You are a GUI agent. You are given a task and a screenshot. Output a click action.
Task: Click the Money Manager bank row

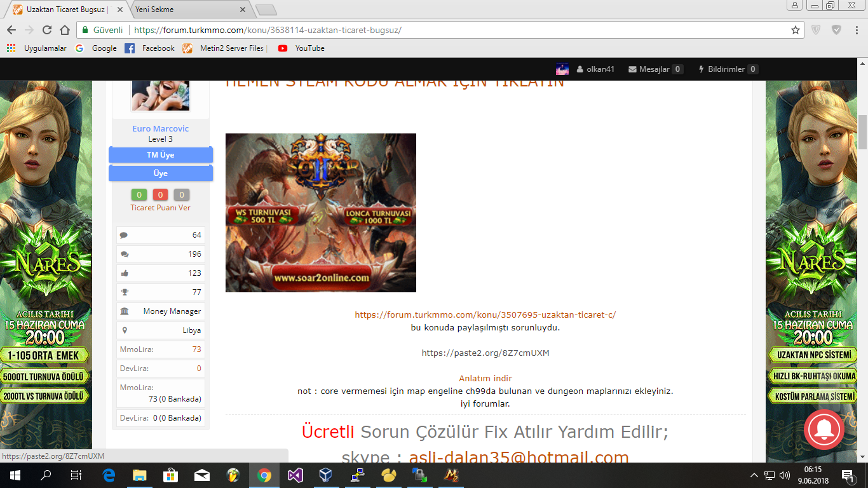point(161,311)
